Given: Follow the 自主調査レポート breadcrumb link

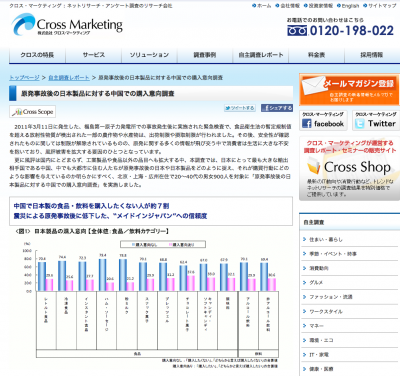Looking at the screenshot, I should click(x=69, y=78).
